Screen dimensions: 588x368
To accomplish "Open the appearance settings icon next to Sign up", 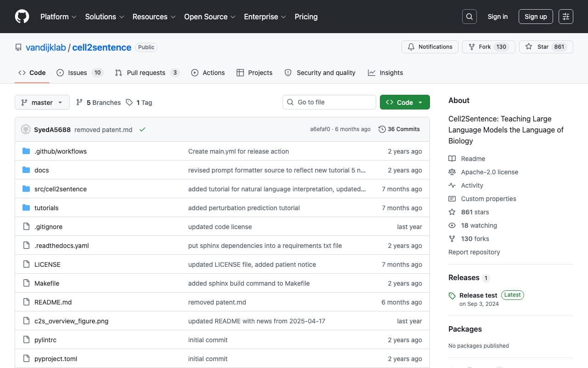I will (x=566, y=17).
